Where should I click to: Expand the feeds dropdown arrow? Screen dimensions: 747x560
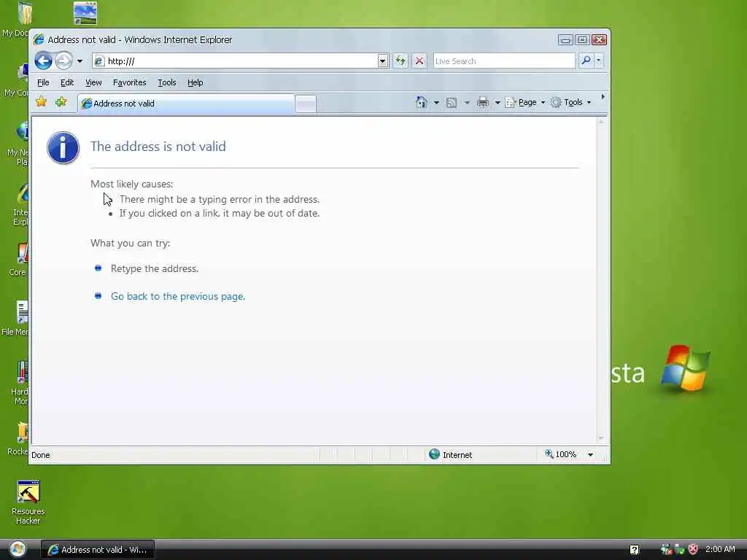point(467,102)
